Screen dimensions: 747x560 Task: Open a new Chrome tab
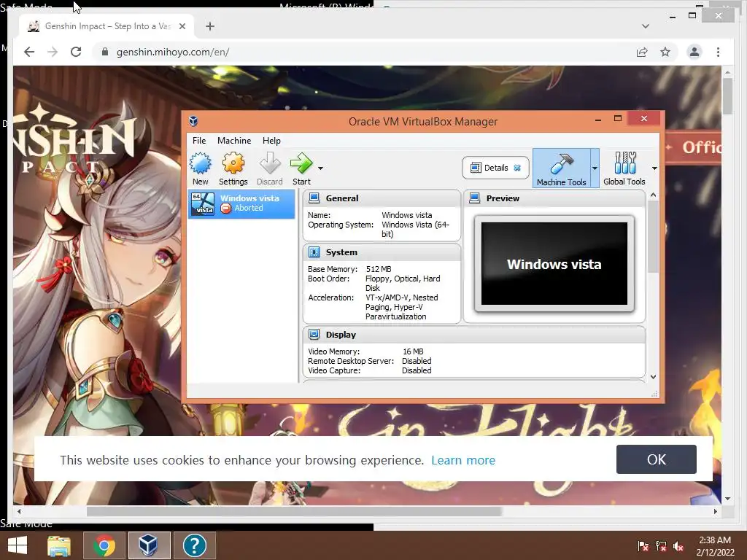tap(210, 26)
